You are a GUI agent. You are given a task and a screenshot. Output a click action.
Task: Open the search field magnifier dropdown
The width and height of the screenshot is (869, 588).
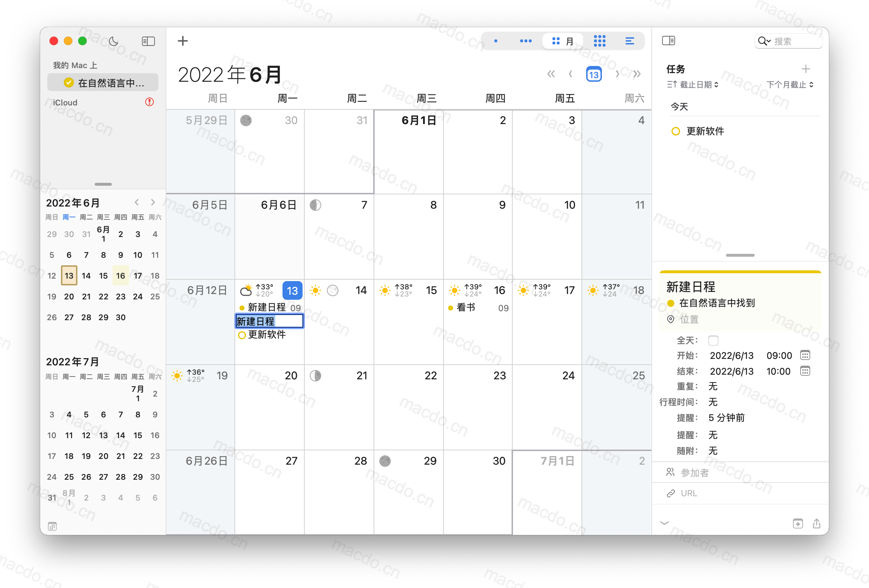pos(764,41)
